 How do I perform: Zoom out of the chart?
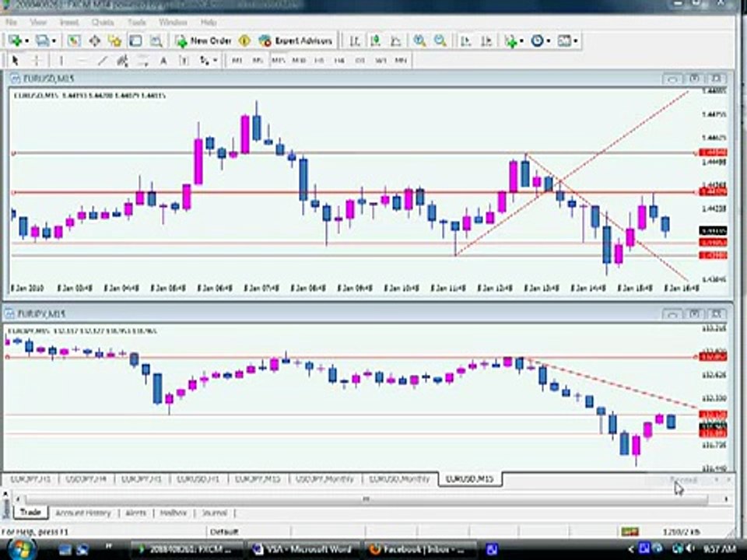(x=440, y=41)
